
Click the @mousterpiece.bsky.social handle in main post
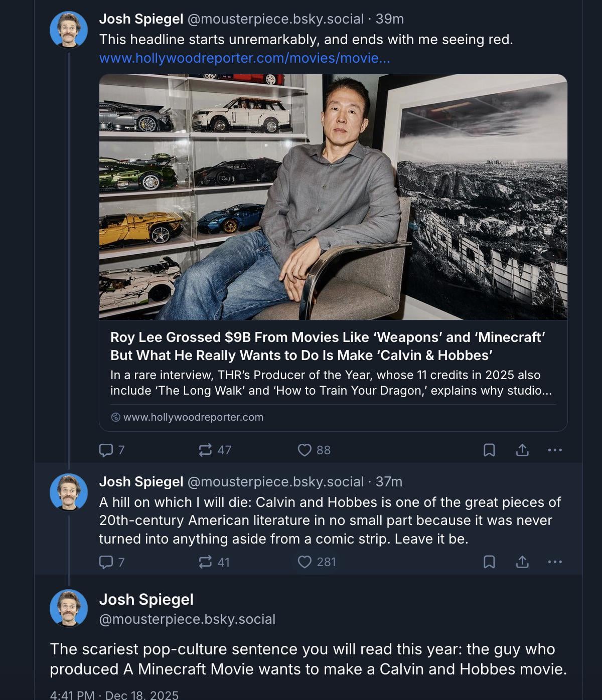point(187,619)
